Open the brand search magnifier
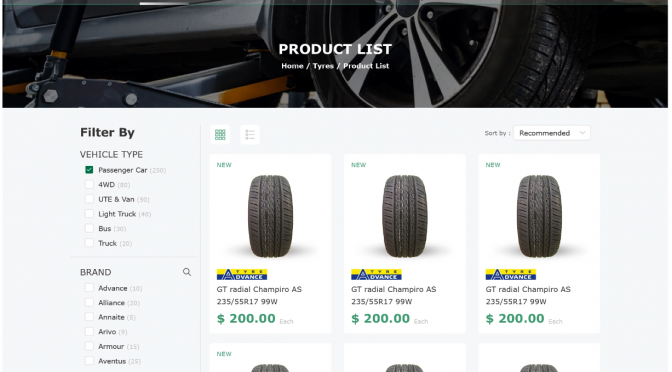 pyautogui.click(x=187, y=272)
